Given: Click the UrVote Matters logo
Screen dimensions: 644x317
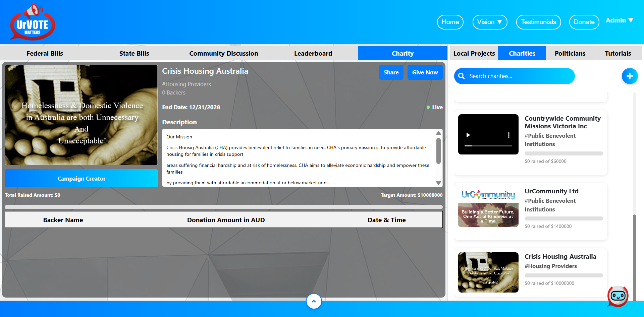Looking at the screenshot, I should (x=33, y=22).
